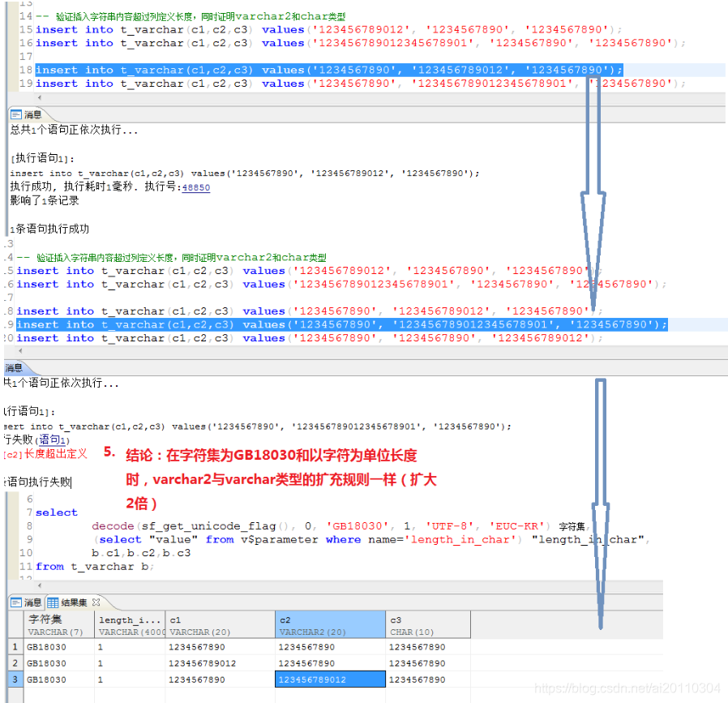Select the c3 CHAR(10) column header
This screenshot has height=703, width=728.
(x=428, y=624)
